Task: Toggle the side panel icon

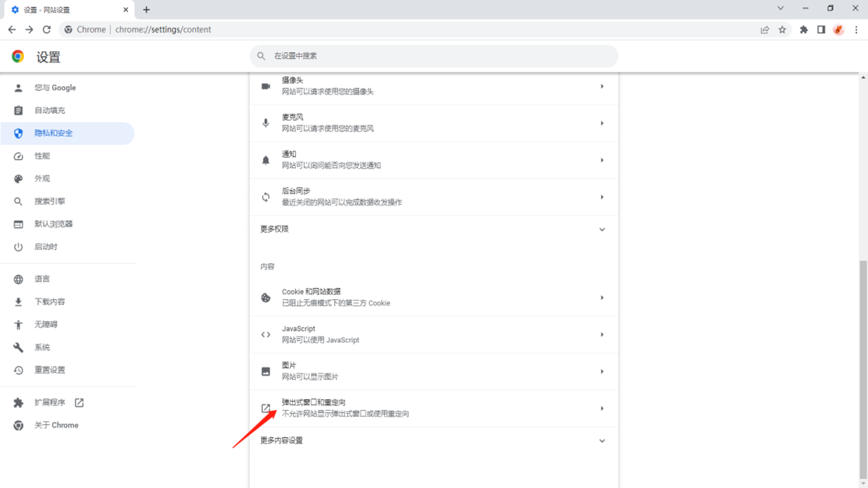Action: 821,30
